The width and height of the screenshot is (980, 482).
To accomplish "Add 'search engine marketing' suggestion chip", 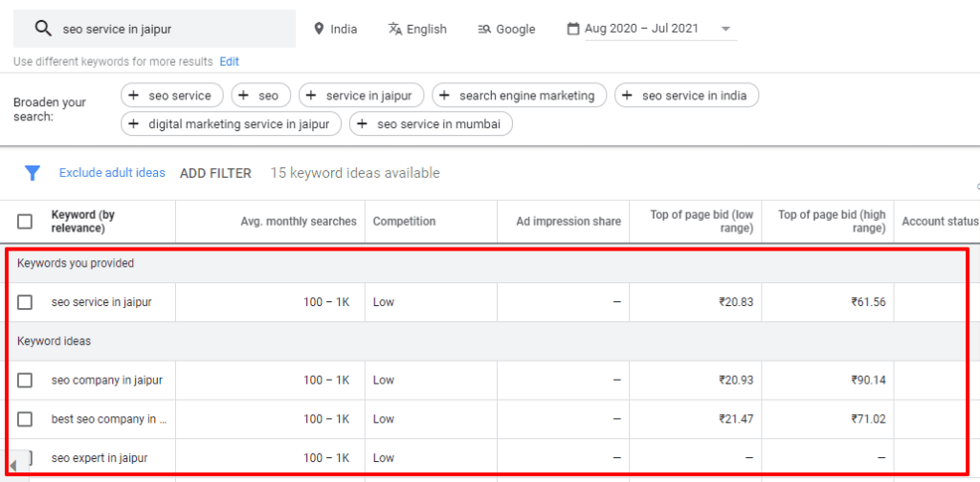I will click(x=520, y=96).
